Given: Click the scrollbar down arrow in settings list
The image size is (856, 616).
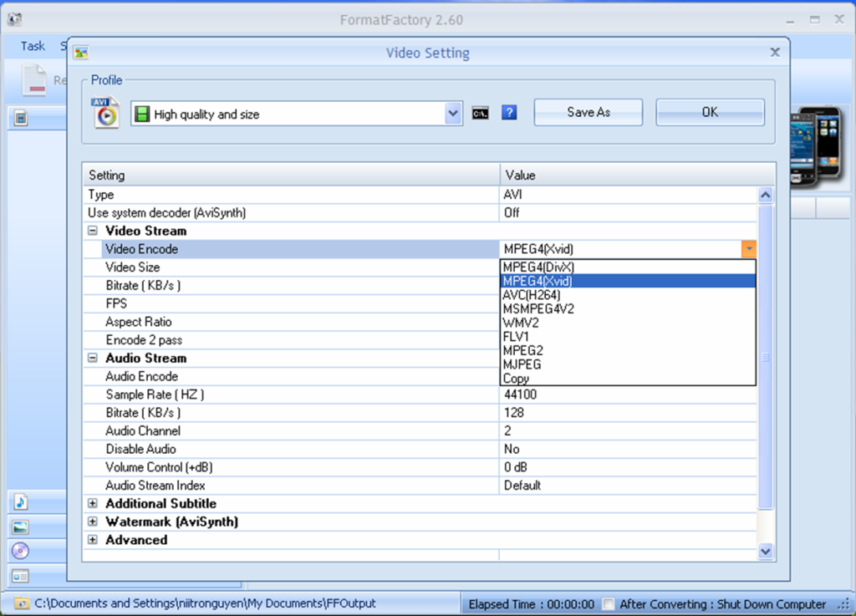Looking at the screenshot, I should 766,551.
